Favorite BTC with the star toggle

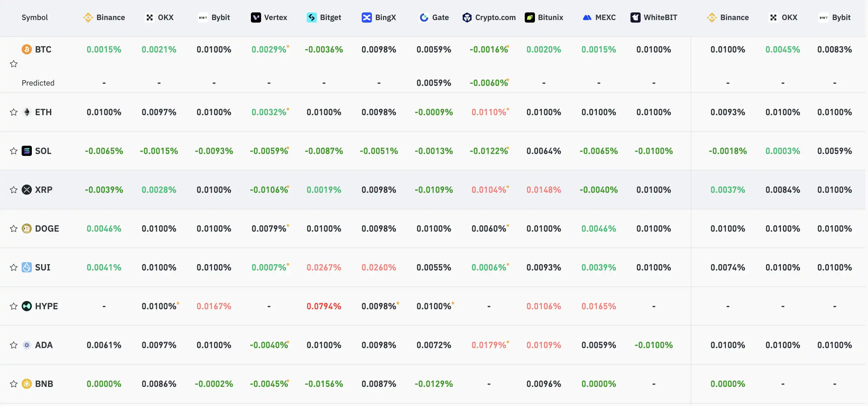click(13, 64)
